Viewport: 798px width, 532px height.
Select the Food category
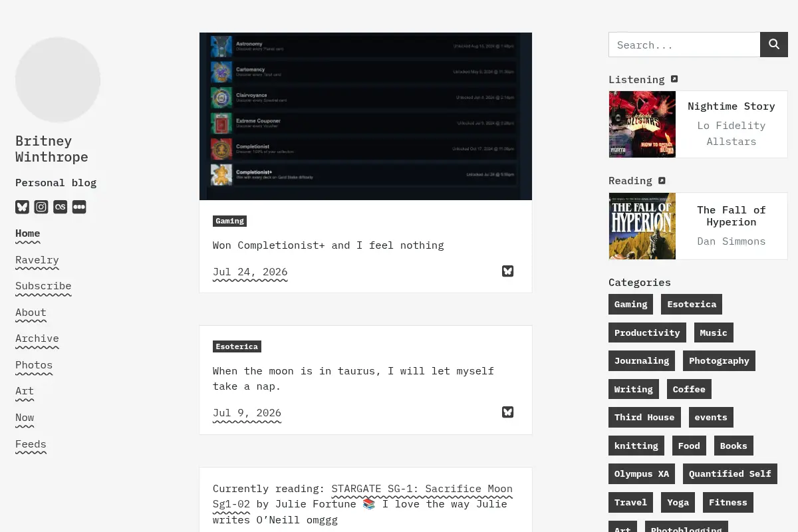coord(689,446)
